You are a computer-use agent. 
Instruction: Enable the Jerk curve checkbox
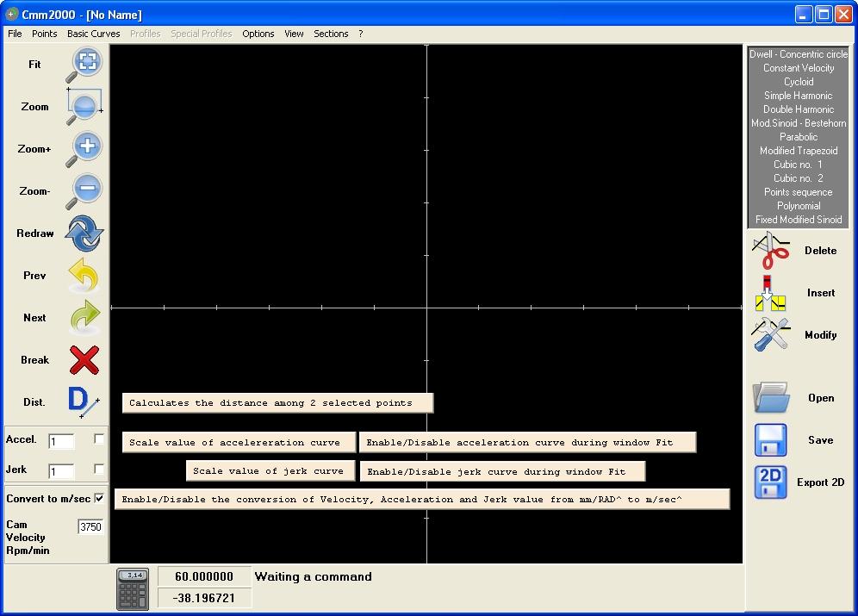(99, 469)
